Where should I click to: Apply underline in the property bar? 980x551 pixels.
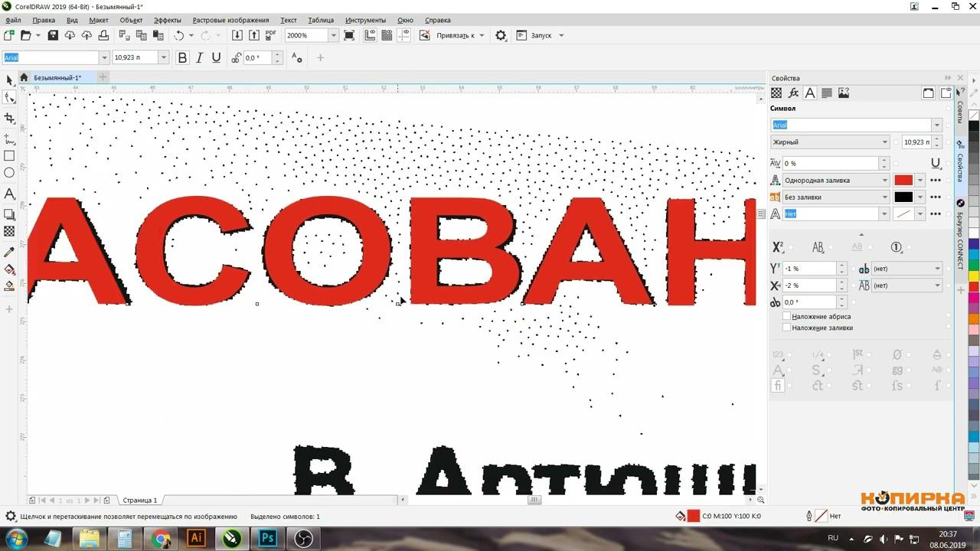point(216,57)
